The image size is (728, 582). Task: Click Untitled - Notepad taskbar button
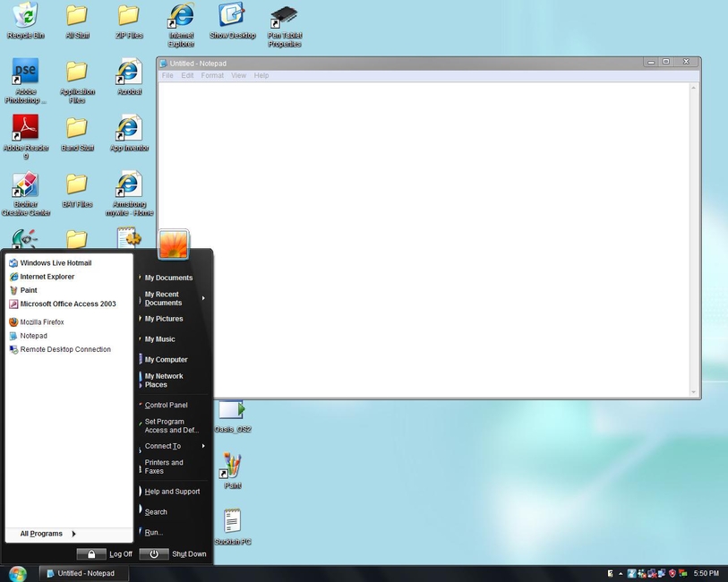tap(82, 574)
